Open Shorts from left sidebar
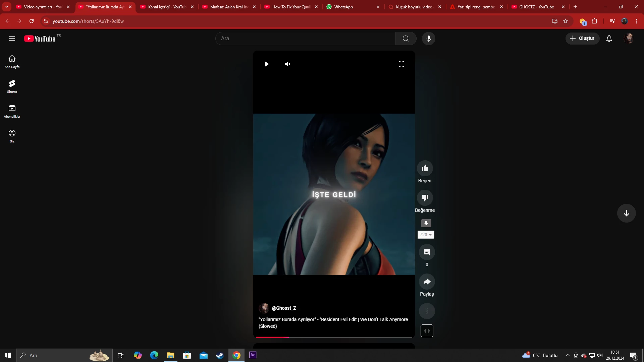This screenshot has width=644, height=362. 12,86
